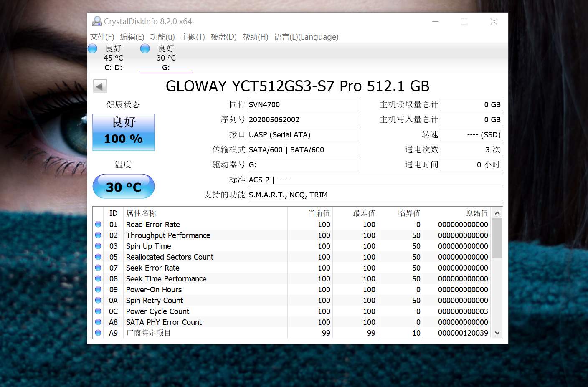Click the interface field UASP (Serial ATA)
Image resolution: width=588 pixels, height=387 pixels.
pos(304,135)
